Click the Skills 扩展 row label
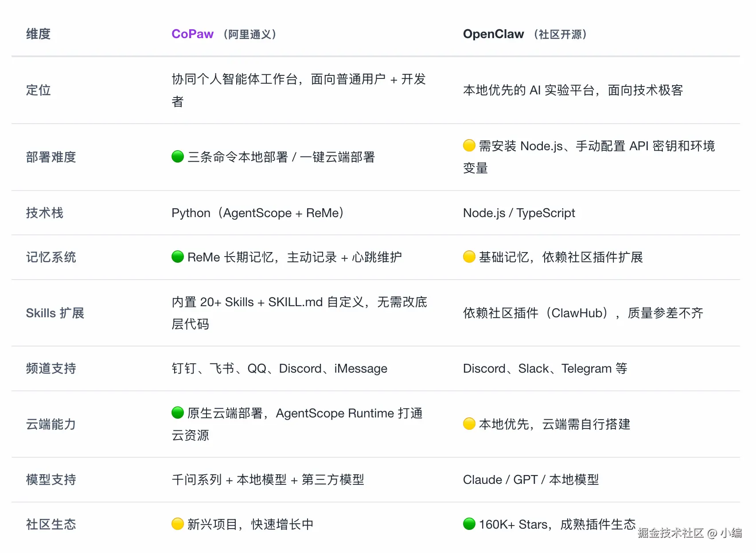This screenshot has height=553, width=756. (x=55, y=313)
